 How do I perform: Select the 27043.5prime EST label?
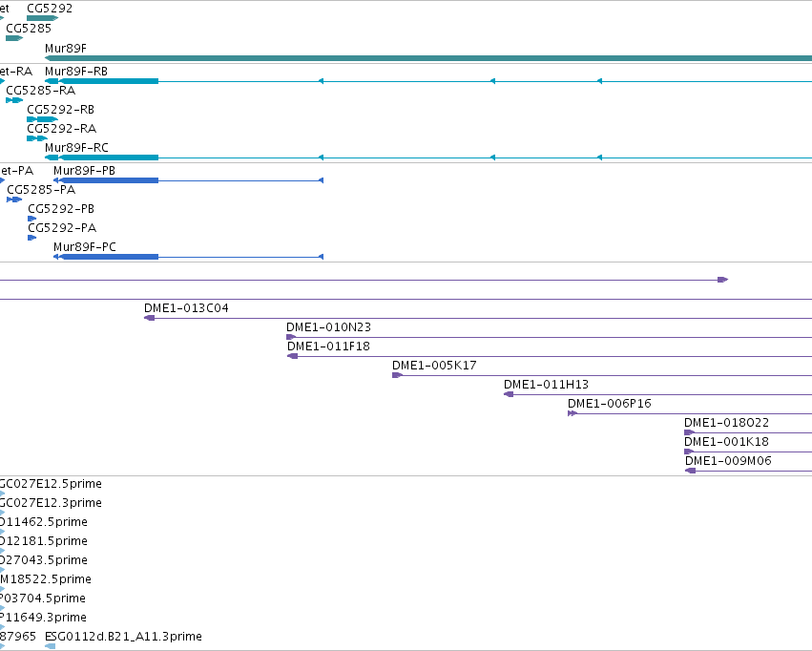coord(46,560)
